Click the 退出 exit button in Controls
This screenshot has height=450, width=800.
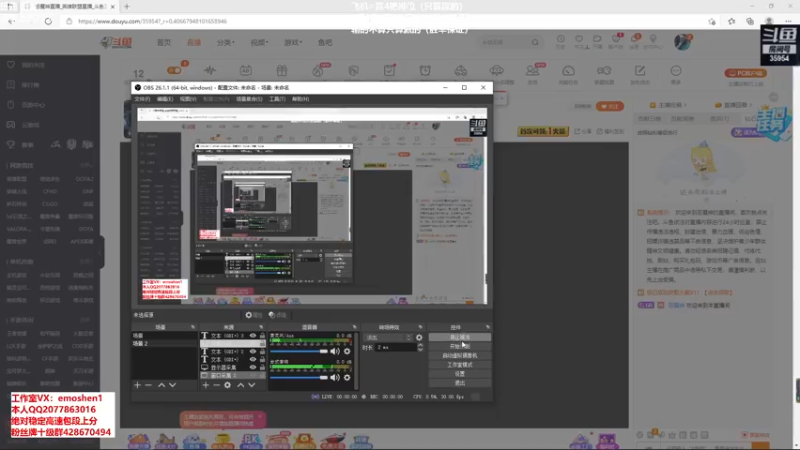(x=460, y=383)
